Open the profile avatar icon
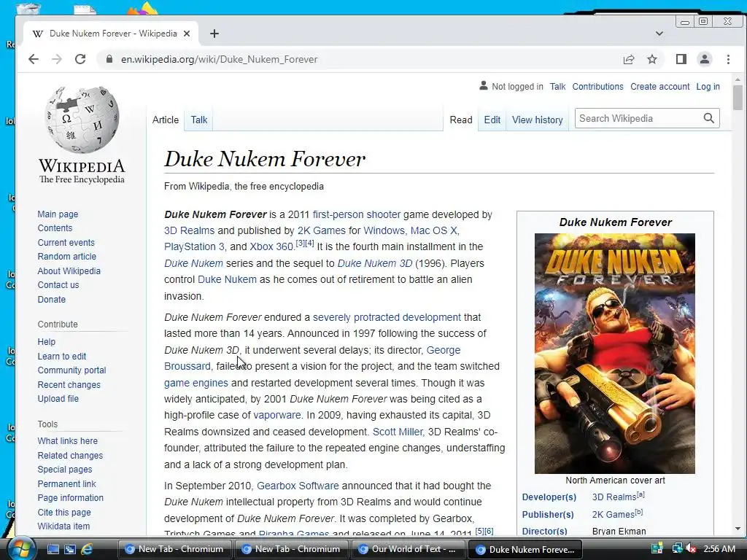The width and height of the screenshot is (747, 560). pos(705,59)
